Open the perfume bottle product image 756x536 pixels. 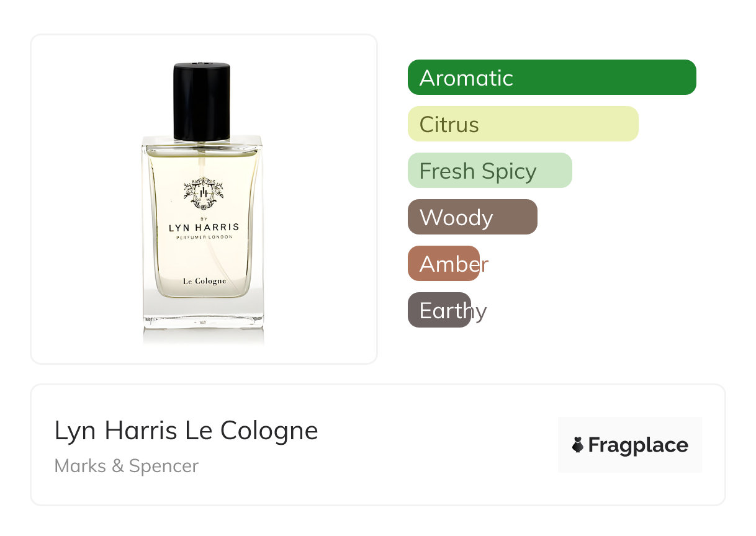tap(204, 199)
